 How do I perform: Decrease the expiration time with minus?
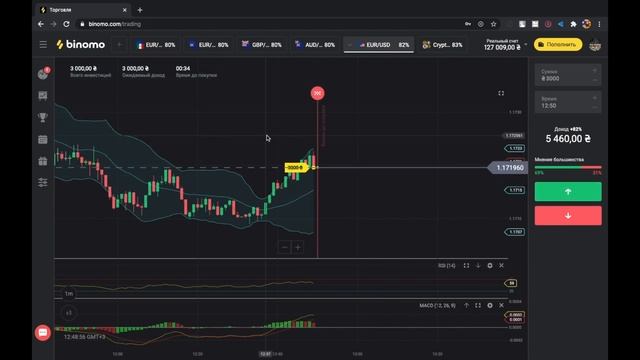click(595, 107)
